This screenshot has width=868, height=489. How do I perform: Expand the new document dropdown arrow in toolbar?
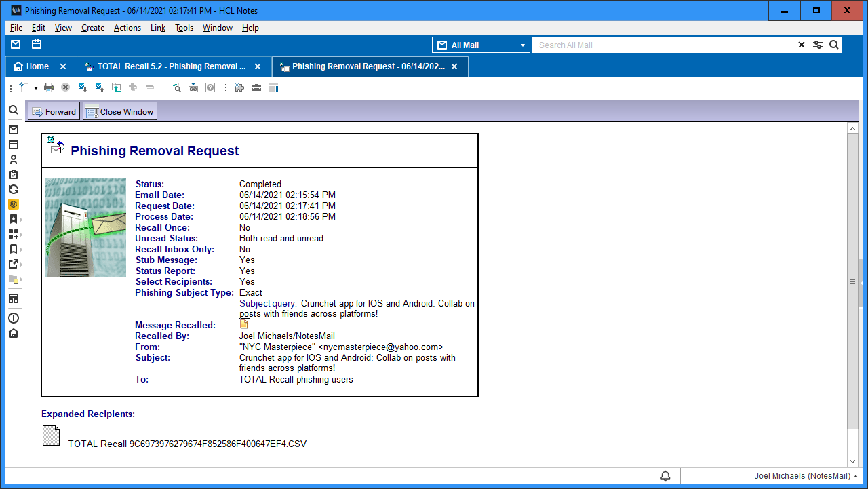pyautogui.click(x=35, y=87)
